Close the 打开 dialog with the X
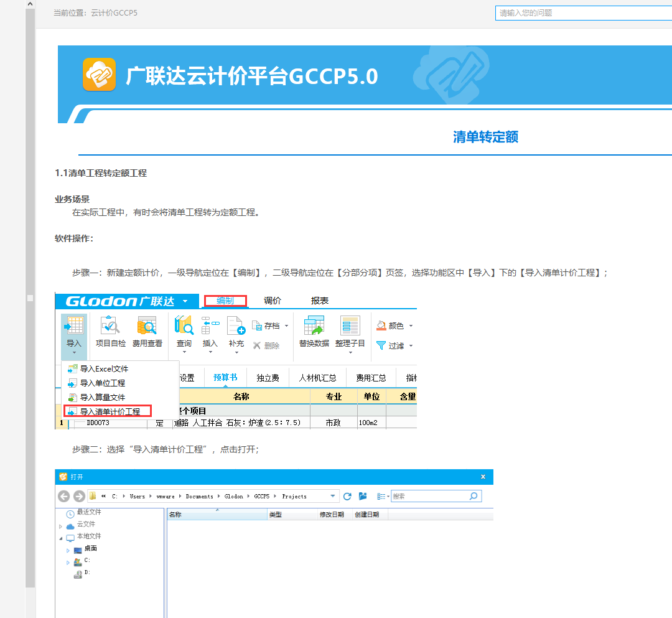This screenshot has width=672, height=618. click(x=483, y=477)
